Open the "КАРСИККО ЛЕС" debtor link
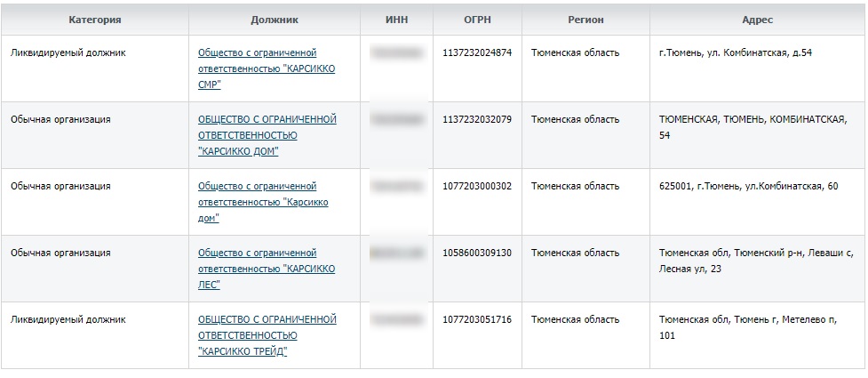 pyautogui.click(x=267, y=269)
